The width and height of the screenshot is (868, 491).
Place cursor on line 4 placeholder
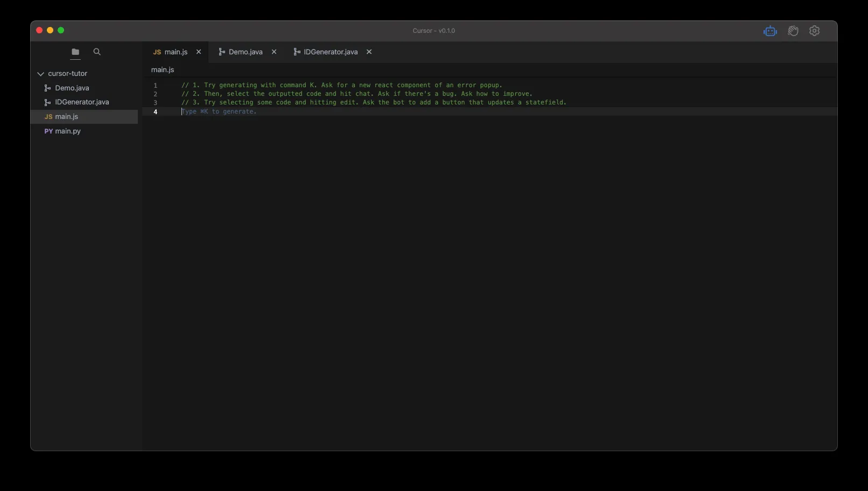pyautogui.click(x=219, y=112)
